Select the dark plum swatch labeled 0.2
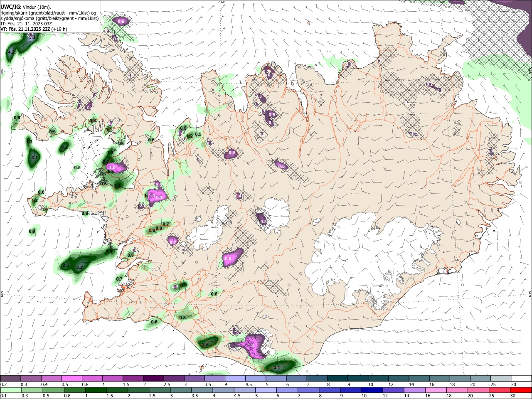 tap(10, 378)
